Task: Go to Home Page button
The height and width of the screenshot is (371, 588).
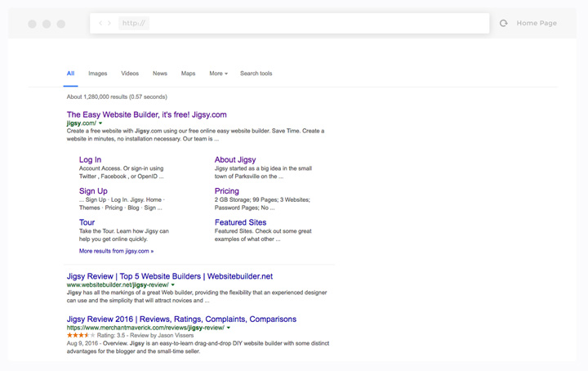Action: coord(537,23)
